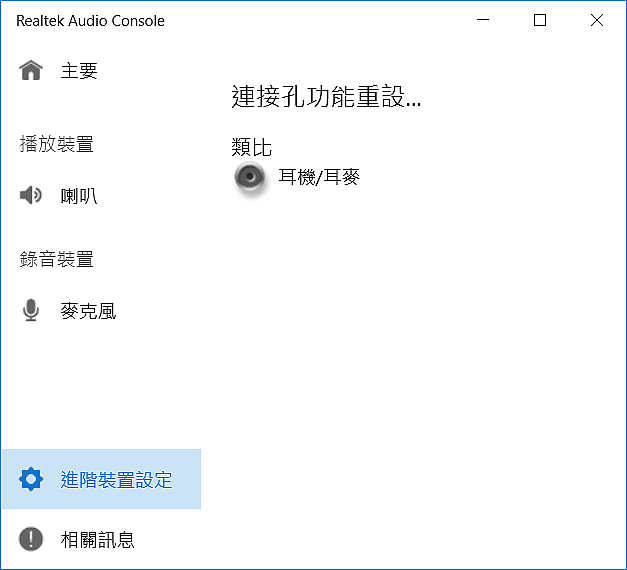Select the 耳機/耳麥 jack label
This screenshot has height=570, width=627.
point(319,177)
